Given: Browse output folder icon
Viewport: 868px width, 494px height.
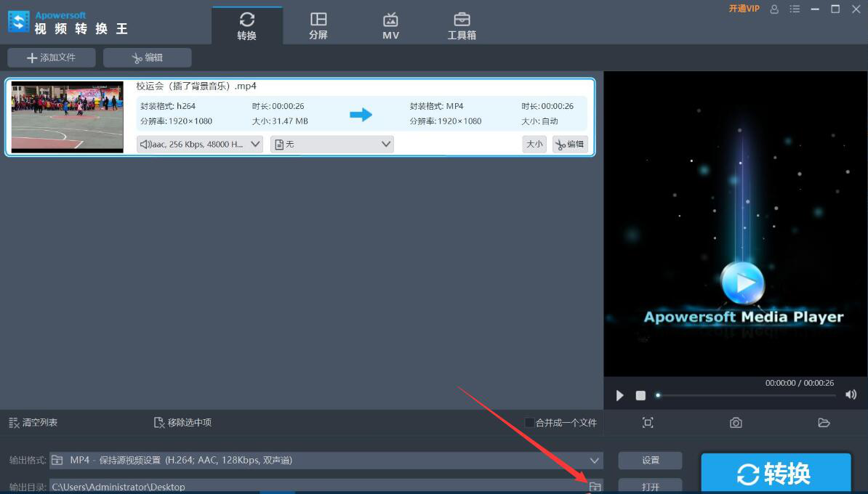Looking at the screenshot, I should pyautogui.click(x=595, y=487).
